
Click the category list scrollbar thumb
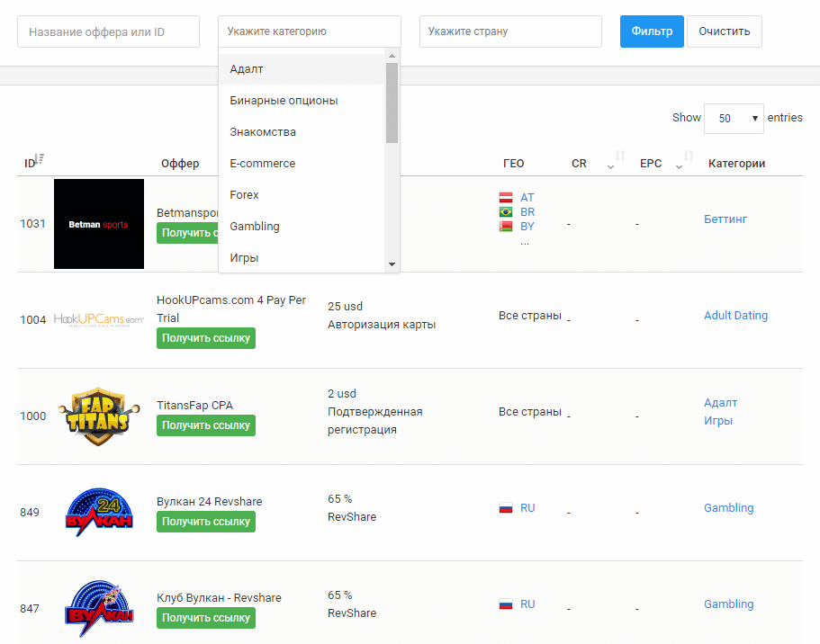coord(392,103)
